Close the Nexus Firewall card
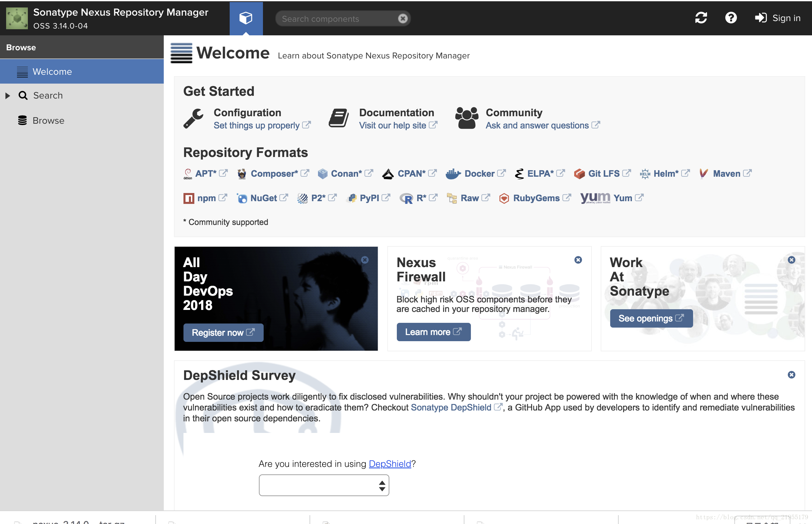The width and height of the screenshot is (812, 524). [x=578, y=260]
